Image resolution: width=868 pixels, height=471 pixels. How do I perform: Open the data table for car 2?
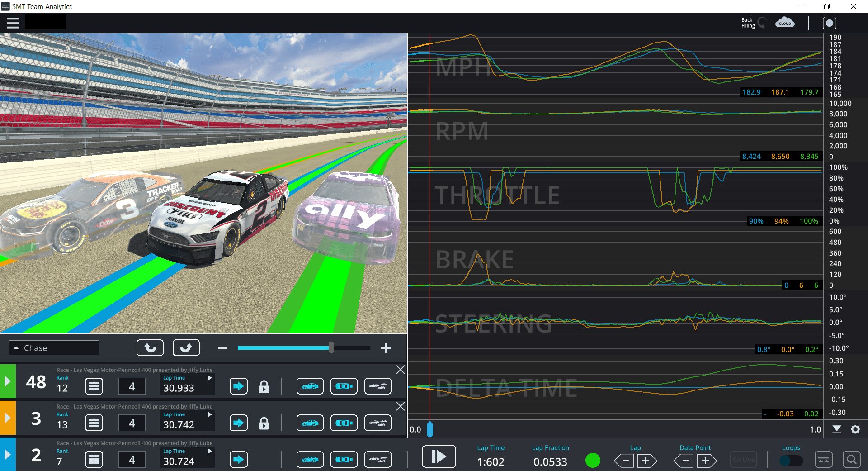coord(94,460)
